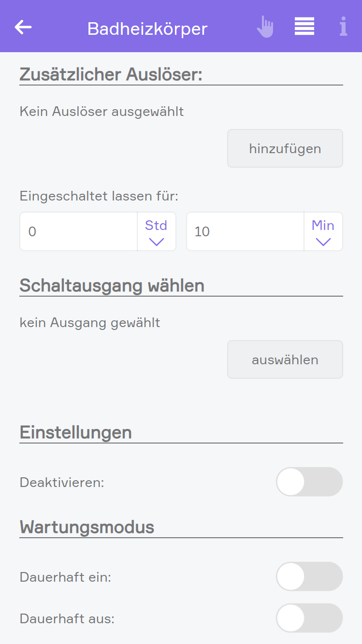
Task: Enable the Dauerhaft ein switch
Action: (x=309, y=576)
